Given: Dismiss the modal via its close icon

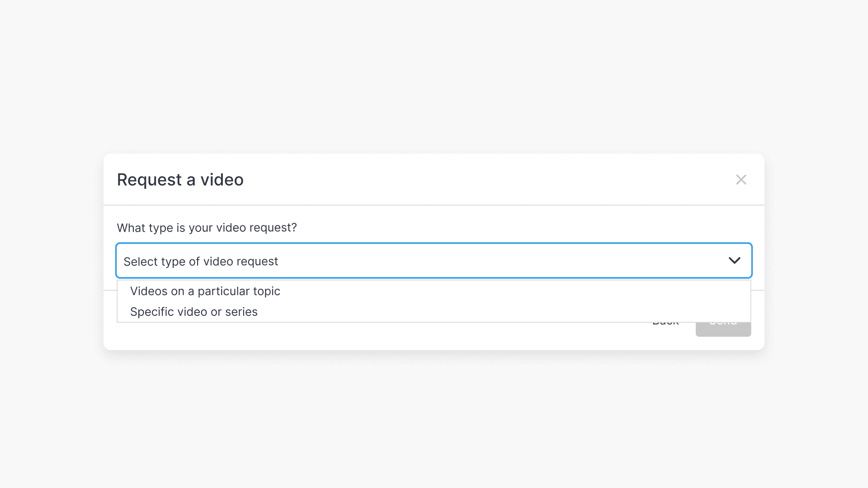Looking at the screenshot, I should [741, 179].
